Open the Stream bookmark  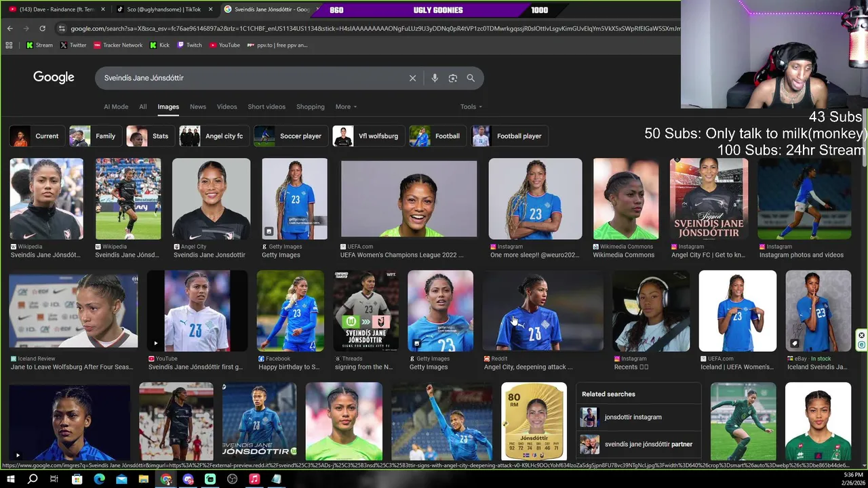(x=39, y=45)
